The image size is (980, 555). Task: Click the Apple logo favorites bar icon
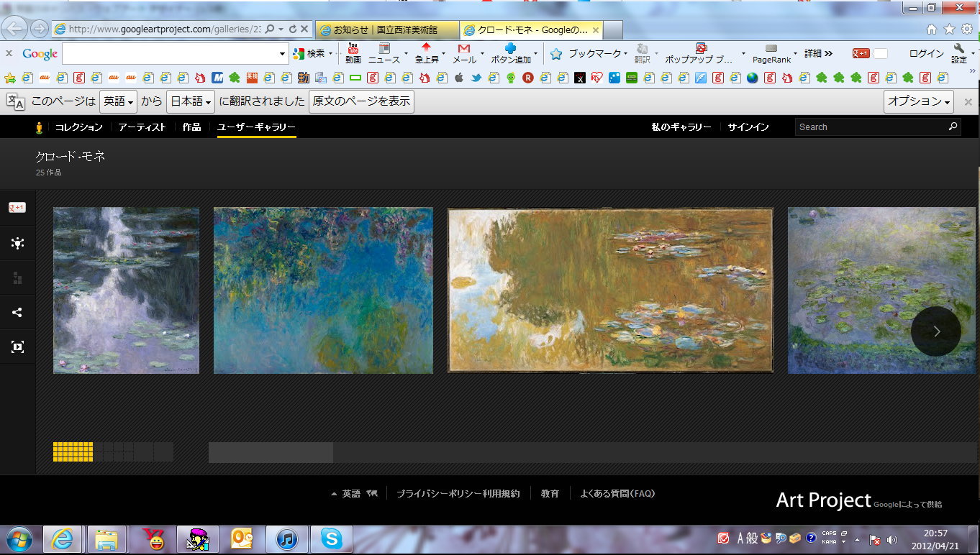click(458, 78)
